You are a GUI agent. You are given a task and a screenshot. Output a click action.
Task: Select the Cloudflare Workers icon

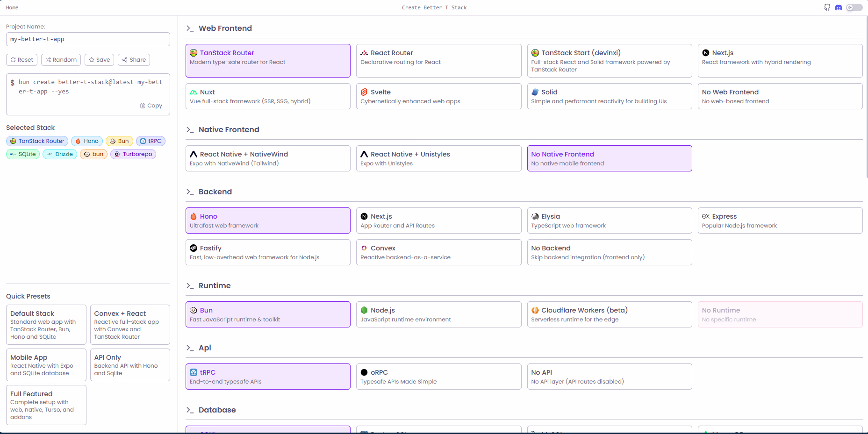(x=534, y=310)
